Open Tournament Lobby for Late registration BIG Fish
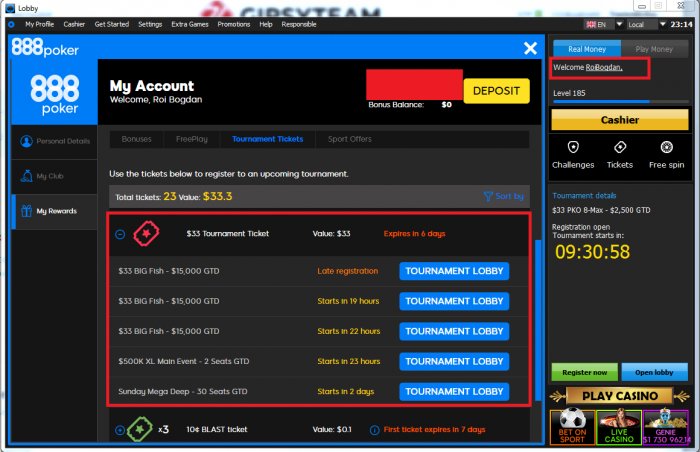The width and height of the screenshot is (700, 452). pyautogui.click(x=454, y=271)
